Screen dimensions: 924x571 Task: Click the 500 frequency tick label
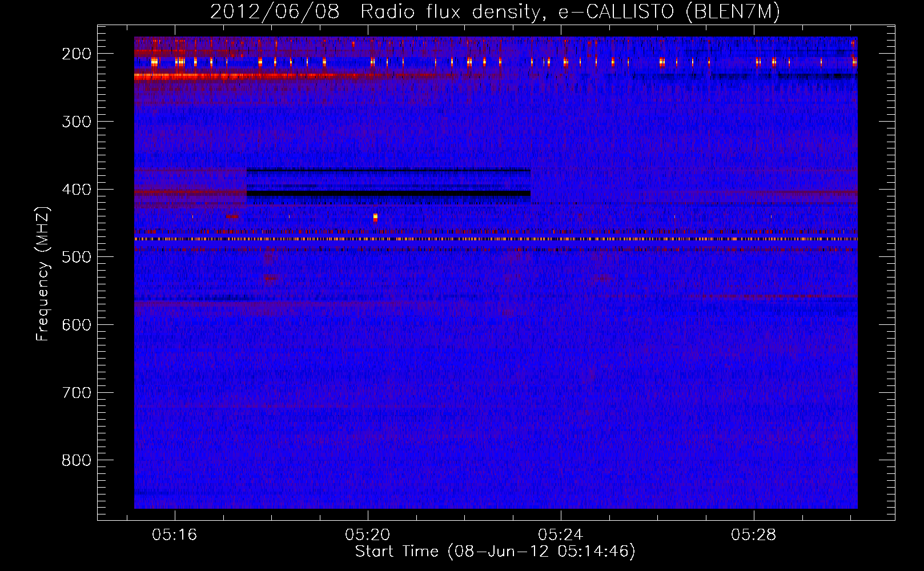(77, 257)
